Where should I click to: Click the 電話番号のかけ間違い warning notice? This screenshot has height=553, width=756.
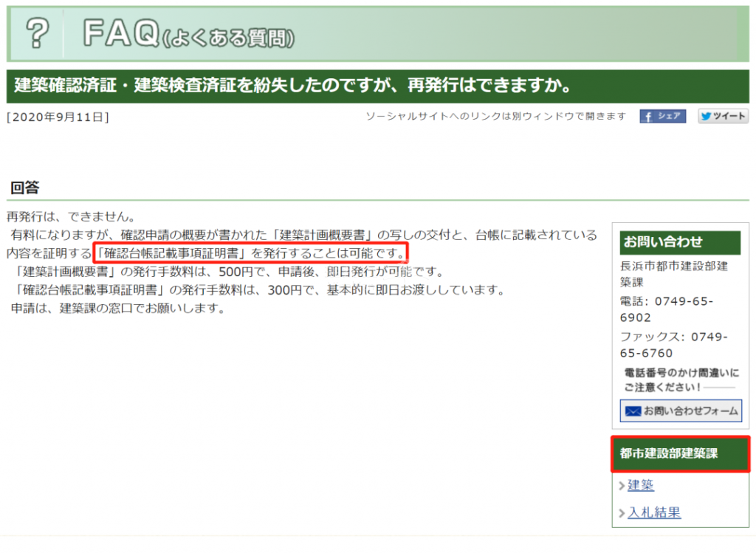680,379
